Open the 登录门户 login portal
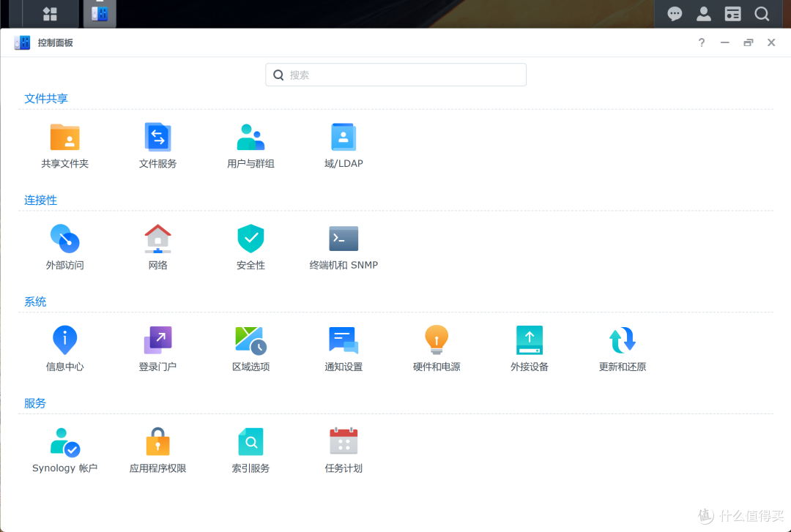Viewport: 791px width, 532px height. 157,348
